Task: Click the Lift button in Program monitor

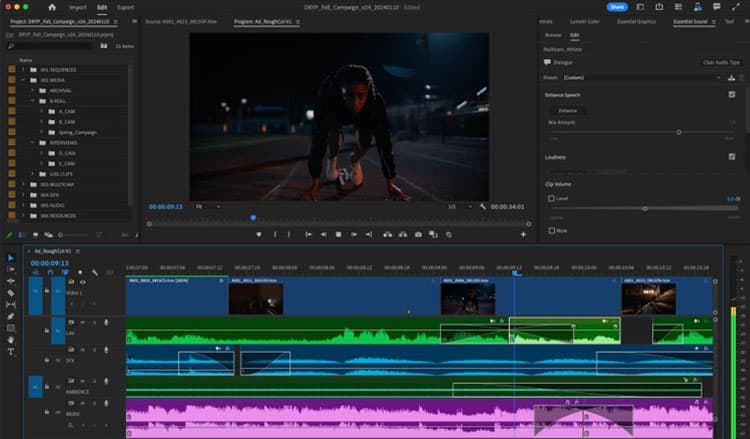Action: pos(387,234)
